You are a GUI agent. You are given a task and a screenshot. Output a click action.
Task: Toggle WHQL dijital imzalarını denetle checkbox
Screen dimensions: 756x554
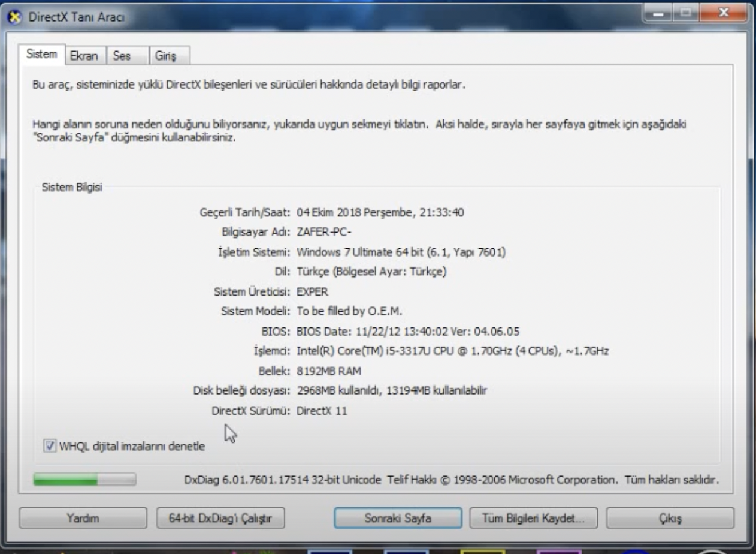(x=50, y=446)
